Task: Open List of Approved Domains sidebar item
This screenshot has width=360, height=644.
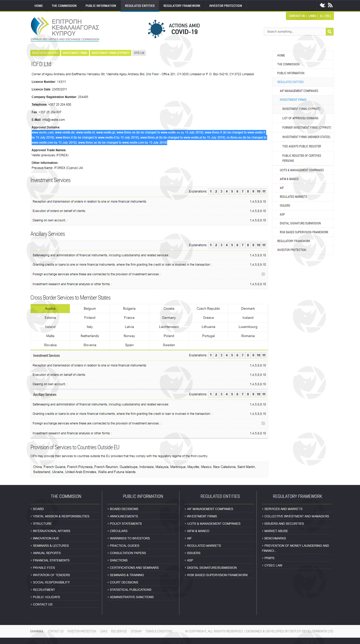Action: [x=300, y=118]
